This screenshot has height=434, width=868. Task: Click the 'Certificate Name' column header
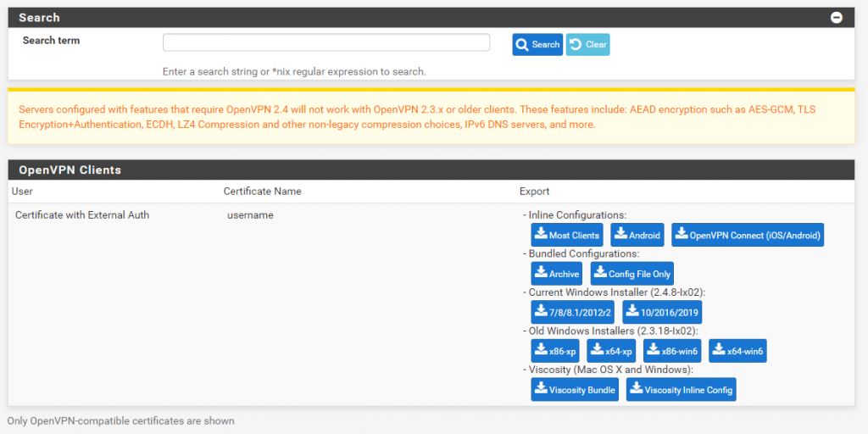263,192
